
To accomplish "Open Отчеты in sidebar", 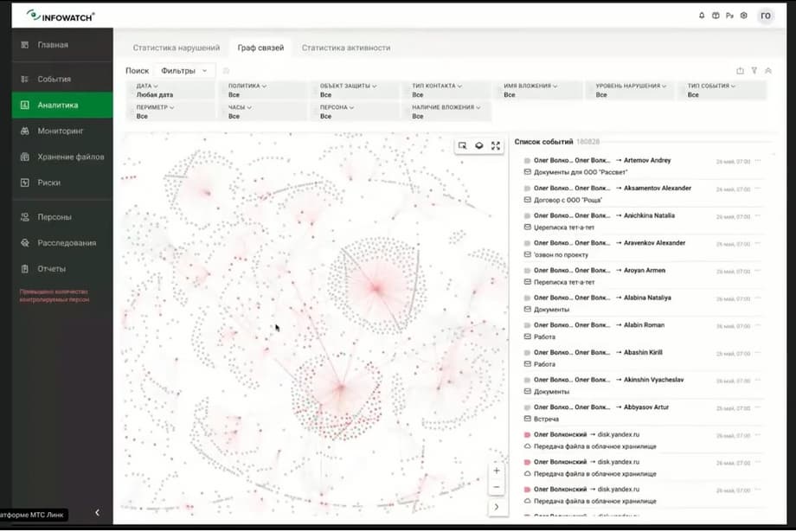I will tap(62, 269).
